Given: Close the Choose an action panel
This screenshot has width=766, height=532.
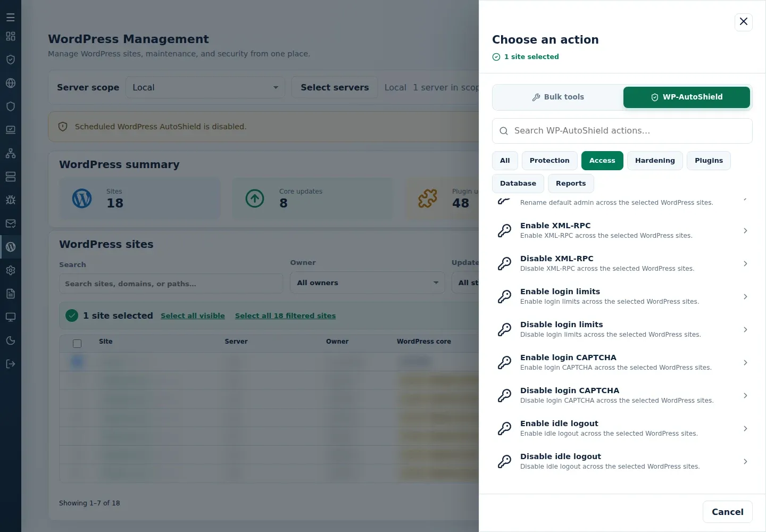Looking at the screenshot, I should click(x=744, y=22).
